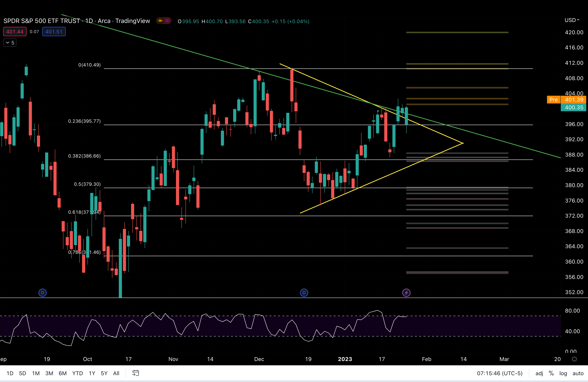Click the red wave market-status icon
The width and height of the screenshot is (588, 382).
pyautogui.click(x=167, y=21)
